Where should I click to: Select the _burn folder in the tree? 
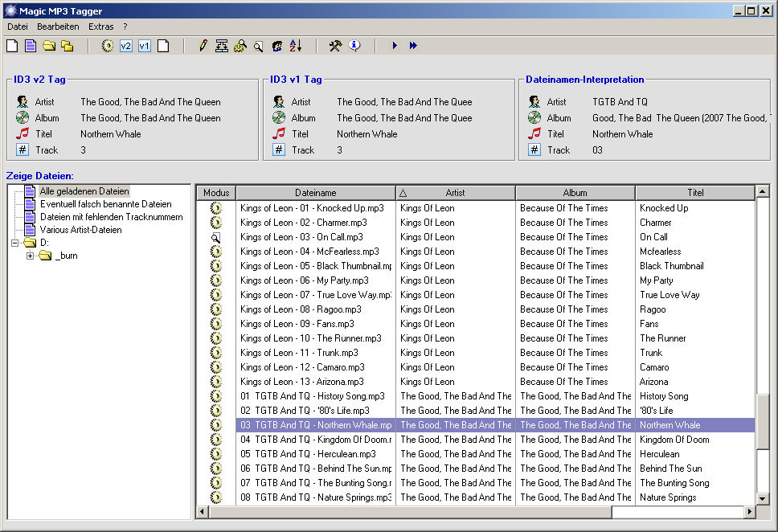tap(67, 256)
